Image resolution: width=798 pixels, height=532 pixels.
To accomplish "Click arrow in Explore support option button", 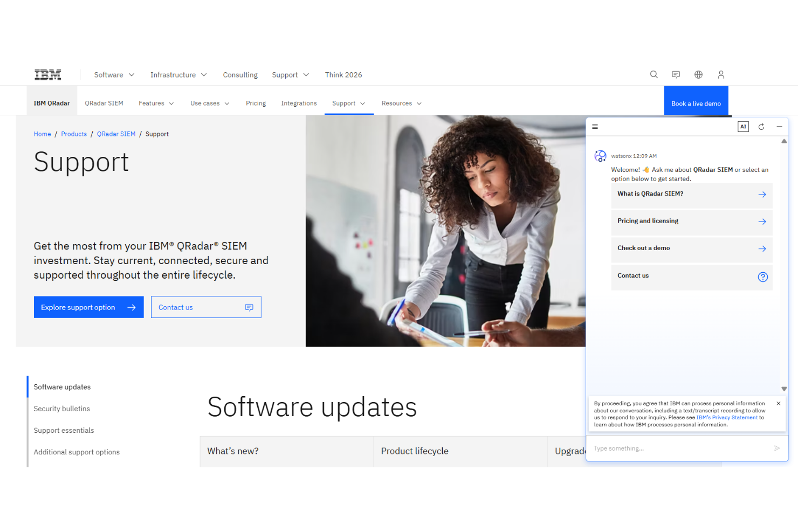I will tap(132, 307).
